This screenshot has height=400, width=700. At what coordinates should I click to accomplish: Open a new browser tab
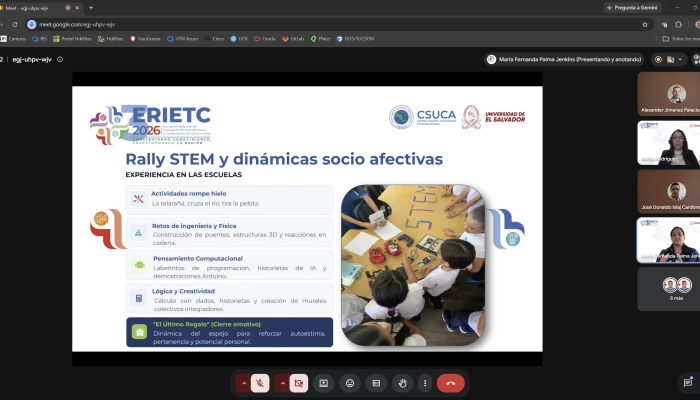coord(91,8)
